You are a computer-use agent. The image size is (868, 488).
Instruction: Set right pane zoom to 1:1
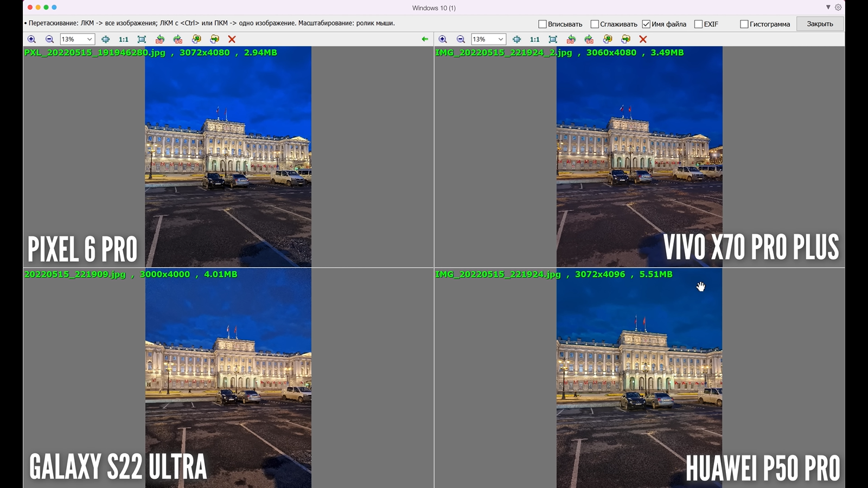535,39
